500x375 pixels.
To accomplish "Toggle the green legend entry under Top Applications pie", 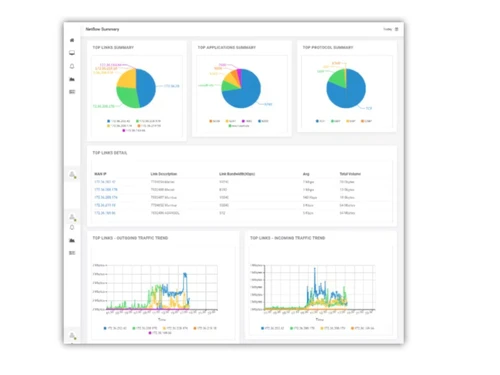I will point(239,126).
